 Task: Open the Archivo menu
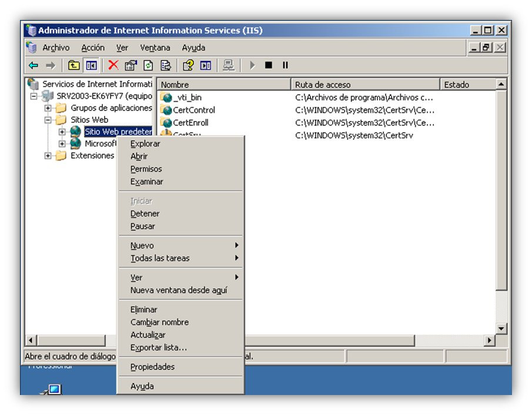(56, 48)
